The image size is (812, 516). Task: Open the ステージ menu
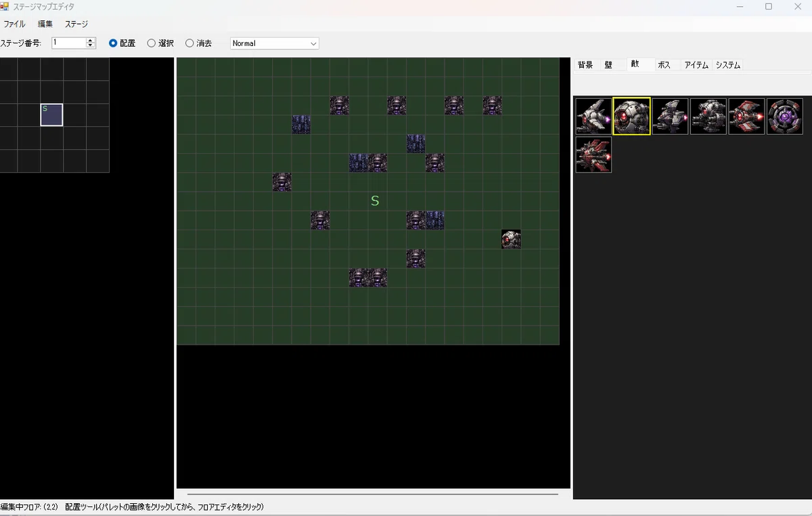pyautogui.click(x=76, y=24)
